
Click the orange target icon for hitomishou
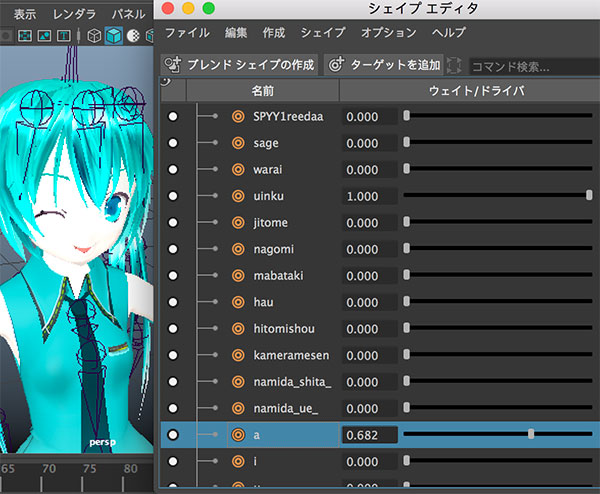pos(238,328)
